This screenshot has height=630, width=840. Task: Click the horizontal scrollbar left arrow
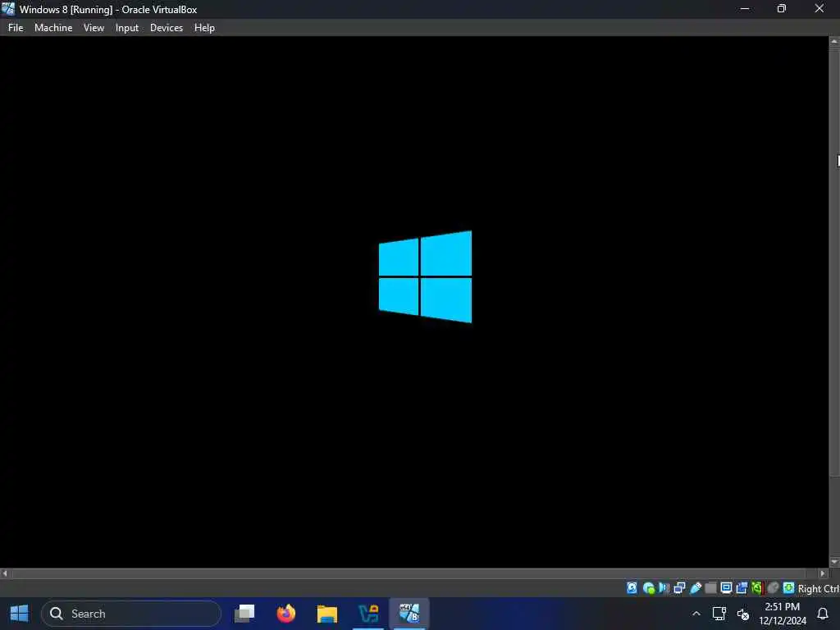(5, 573)
